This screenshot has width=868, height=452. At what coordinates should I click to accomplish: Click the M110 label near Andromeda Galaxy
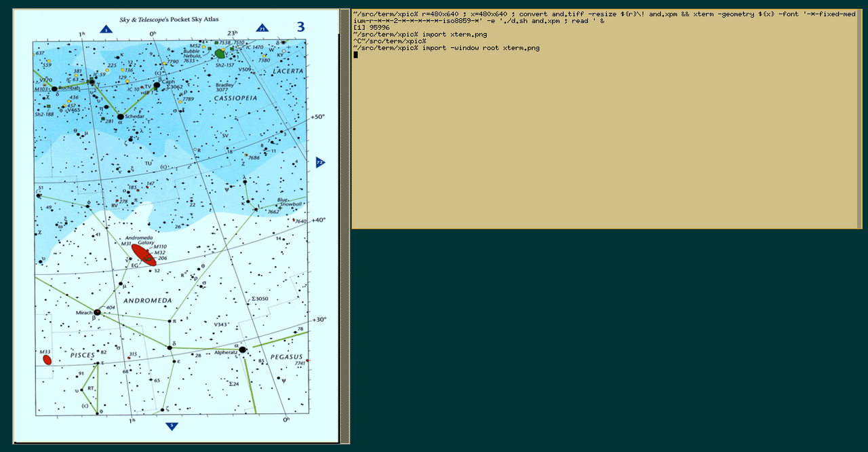tap(159, 247)
